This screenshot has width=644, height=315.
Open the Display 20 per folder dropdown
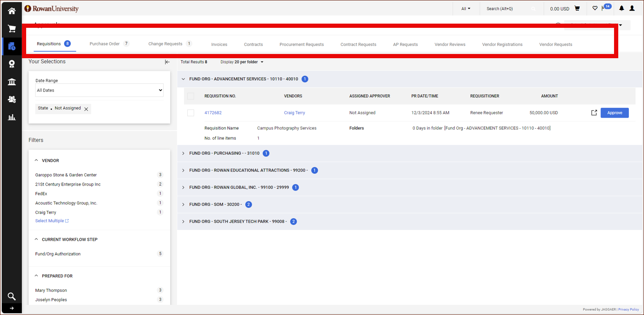tap(242, 62)
